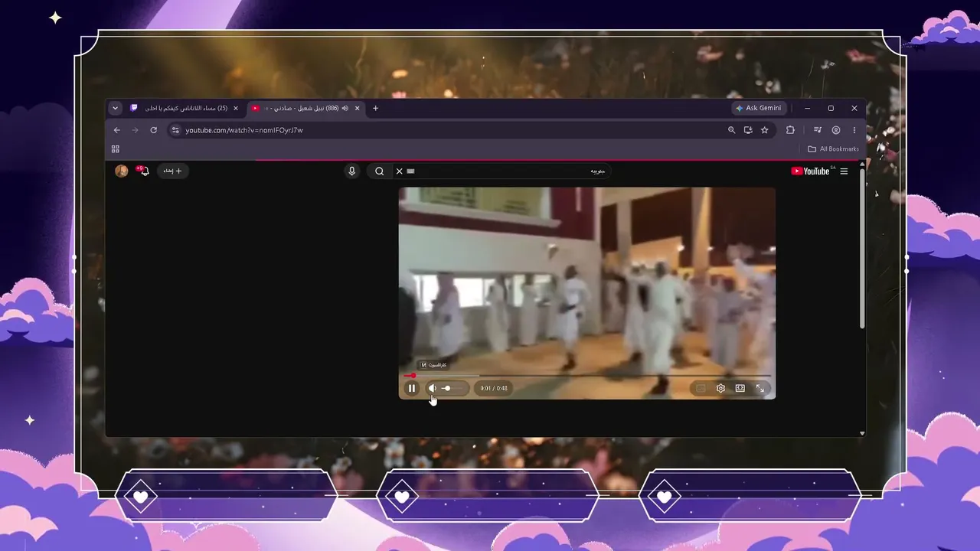This screenshot has height=551, width=980.
Task: Minimize the Chrome window
Action: tap(807, 108)
